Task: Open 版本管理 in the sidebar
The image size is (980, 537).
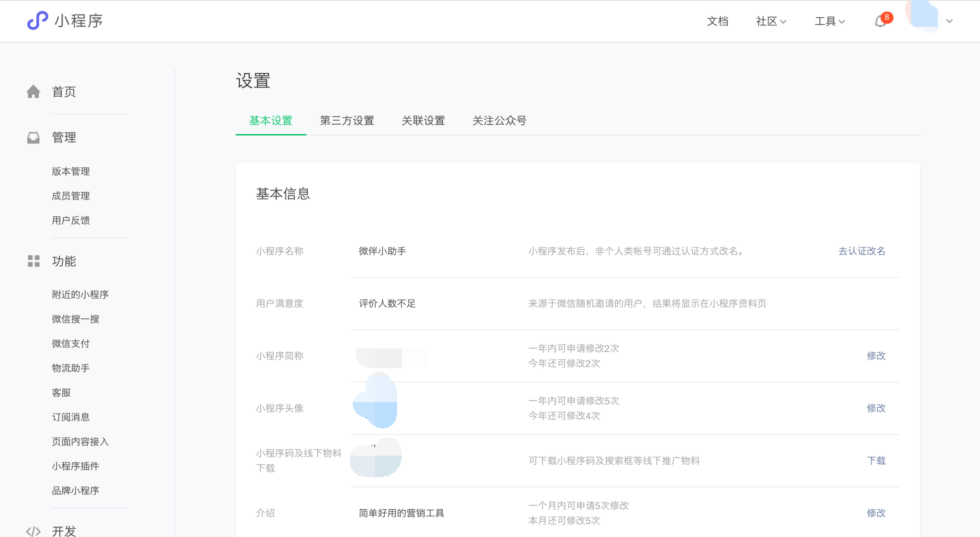Action: pos(71,171)
